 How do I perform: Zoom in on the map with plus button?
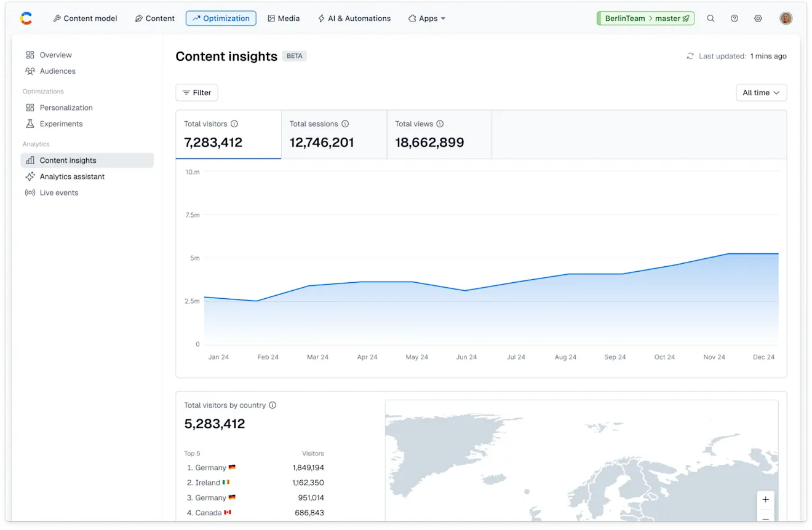tap(765, 499)
